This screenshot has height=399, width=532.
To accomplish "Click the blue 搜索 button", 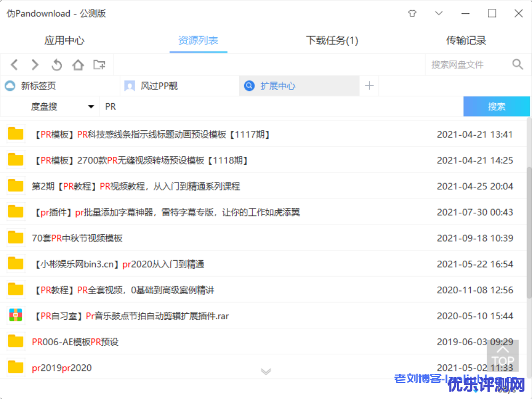I will [496, 106].
